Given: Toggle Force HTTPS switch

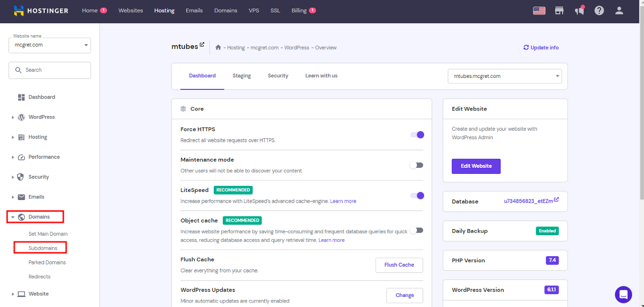Looking at the screenshot, I should click(x=417, y=135).
